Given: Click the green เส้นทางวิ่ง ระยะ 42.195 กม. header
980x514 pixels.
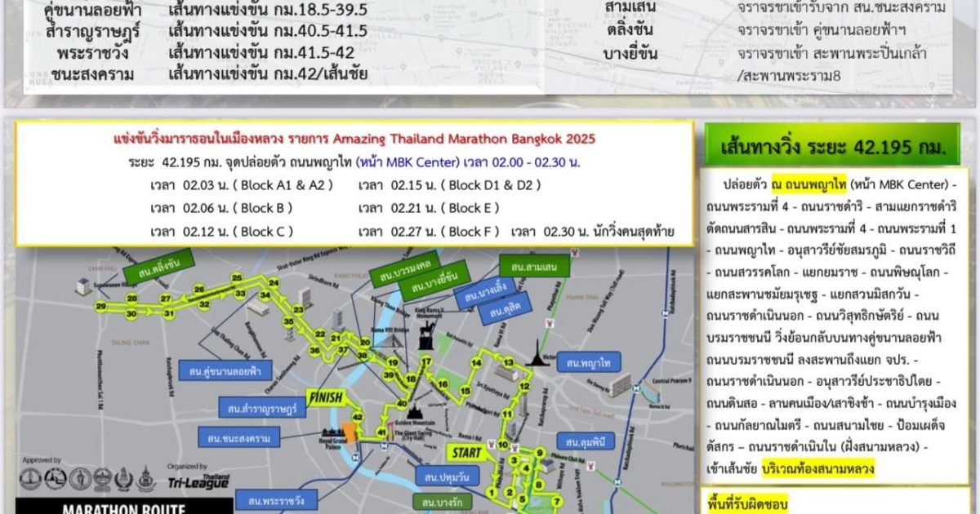Looking at the screenshot, I should (833, 148).
